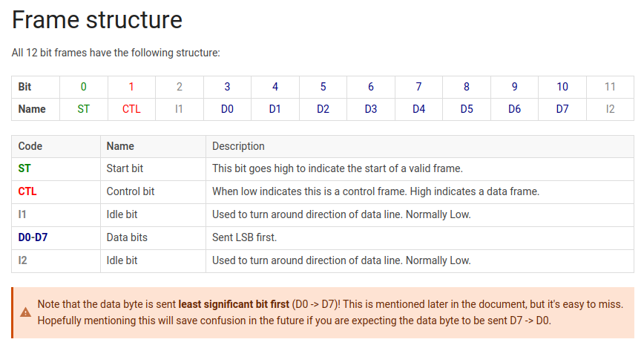Click the orange warning triangle icon
Image resolution: width=644 pixels, height=345 pixels.
pyautogui.click(x=25, y=312)
